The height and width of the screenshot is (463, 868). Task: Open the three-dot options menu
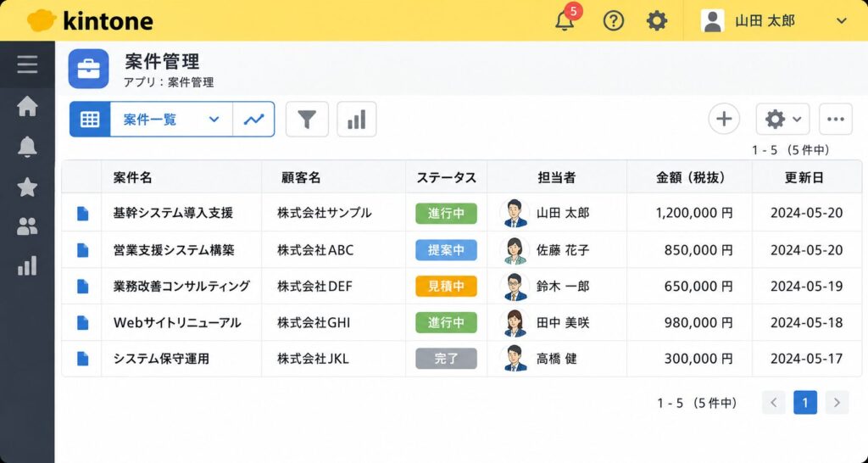(x=835, y=119)
